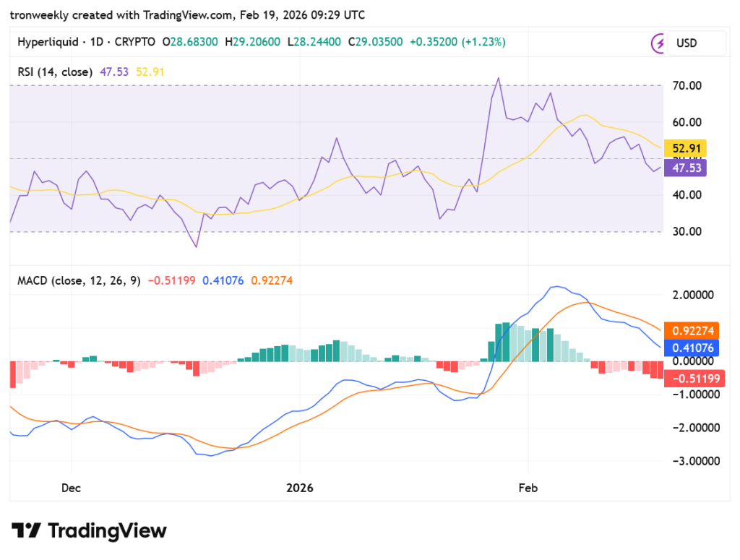Click the TradingView wordmark text
Image resolution: width=740 pixels, height=560 pixels.
click(107, 531)
